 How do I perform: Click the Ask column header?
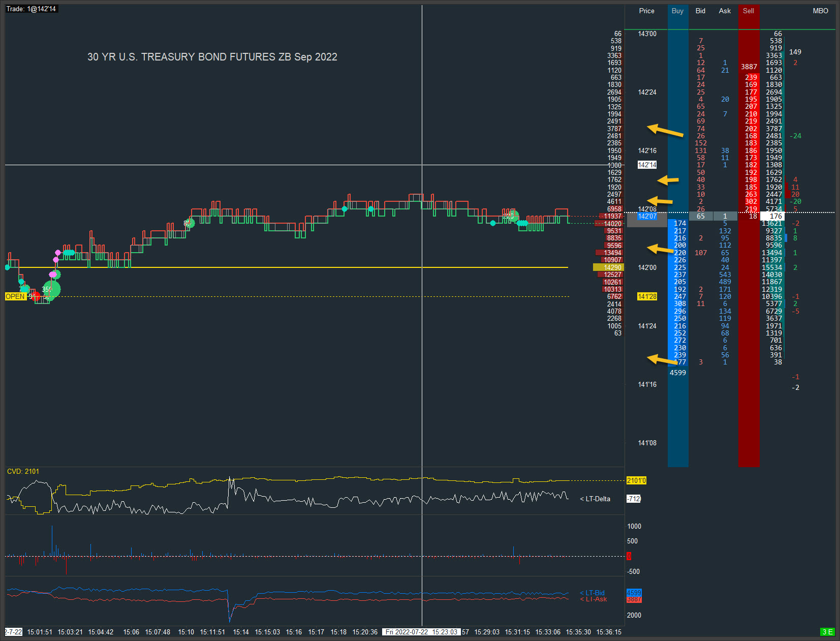[x=725, y=11]
